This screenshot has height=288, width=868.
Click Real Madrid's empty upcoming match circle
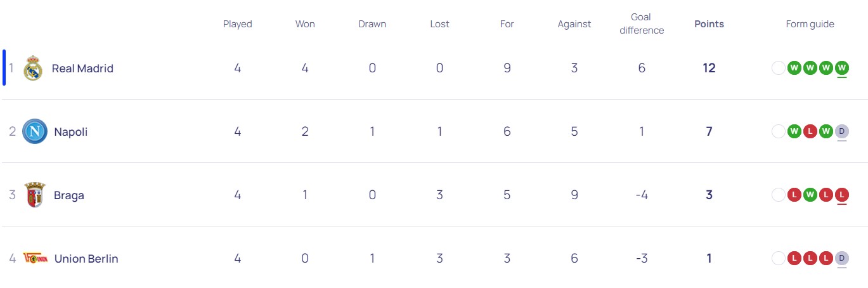(779, 68)
